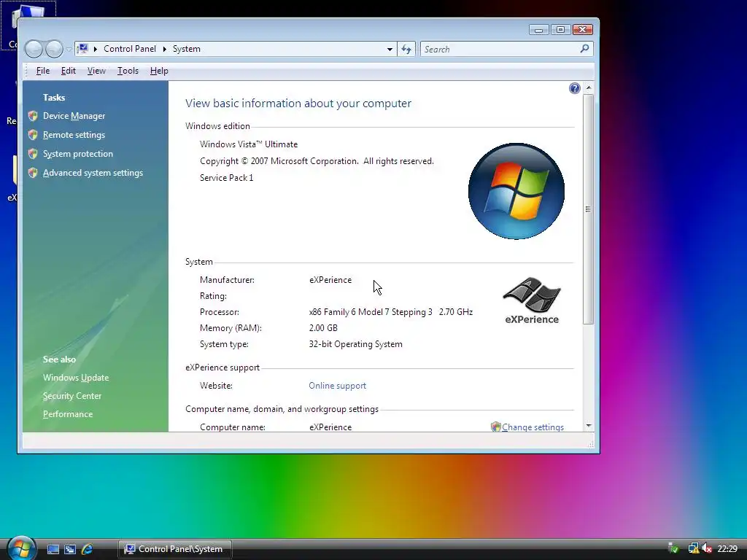Click the 32-bit Operating System value
This screenshot has width=747, height=560.
355,344
